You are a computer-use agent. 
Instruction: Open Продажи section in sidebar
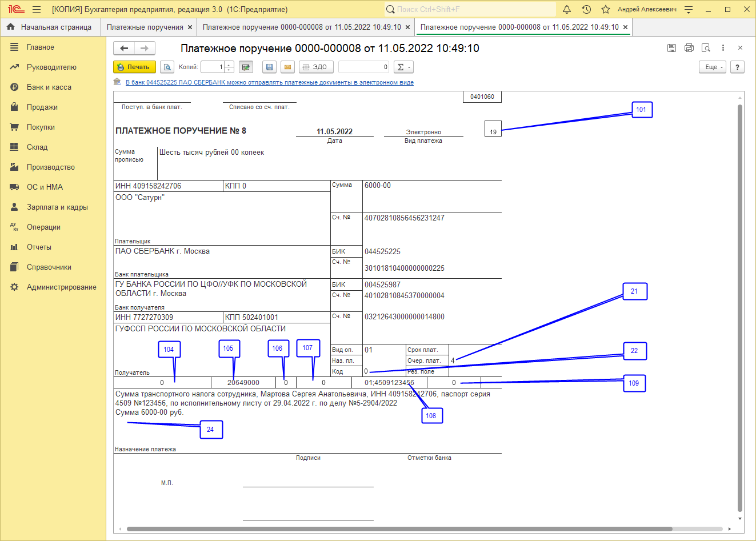click(x=53, y=107)
